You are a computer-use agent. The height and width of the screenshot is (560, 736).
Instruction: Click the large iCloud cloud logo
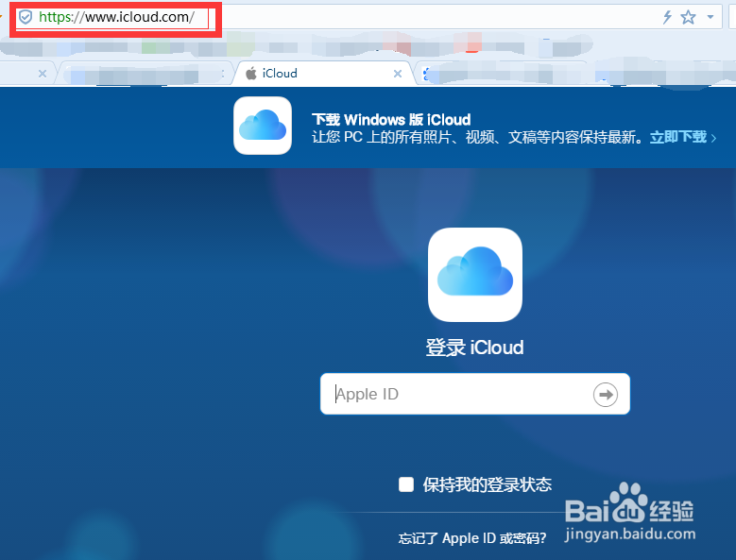(x=475, y=275)
